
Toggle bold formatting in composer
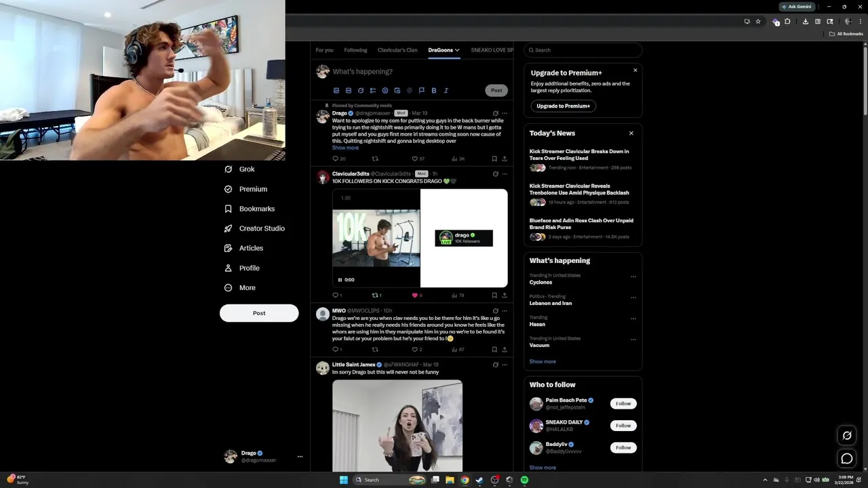pyautogui.click(x=434, y=91)
